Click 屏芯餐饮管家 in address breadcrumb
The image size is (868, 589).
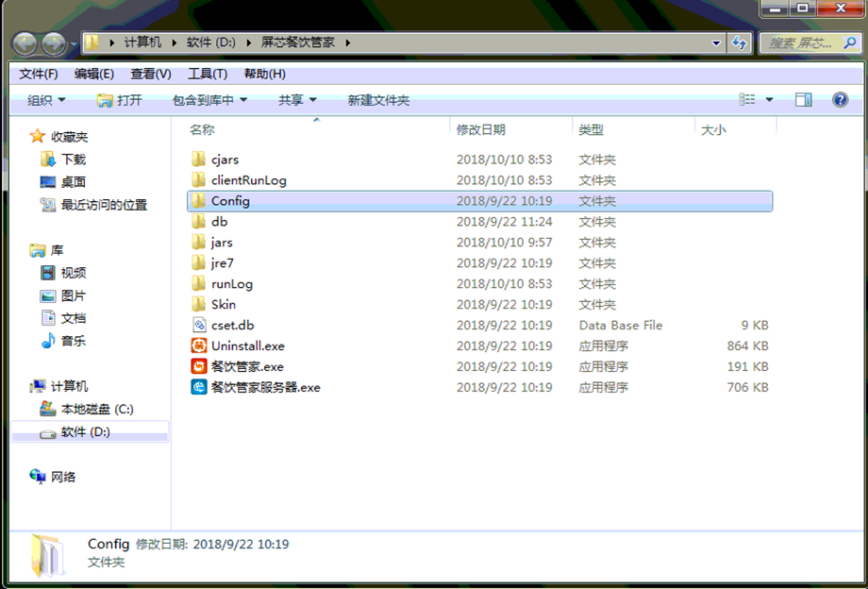click(x=298, y=42)
